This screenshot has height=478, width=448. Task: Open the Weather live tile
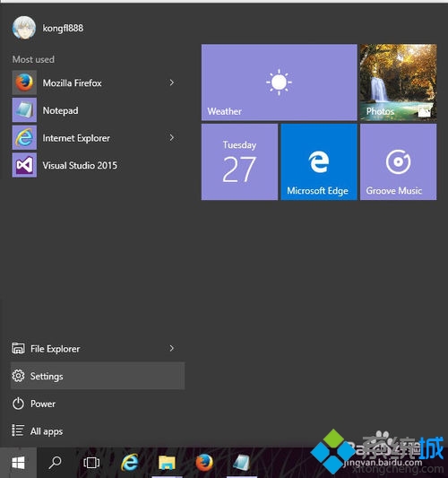pos(280,83)
